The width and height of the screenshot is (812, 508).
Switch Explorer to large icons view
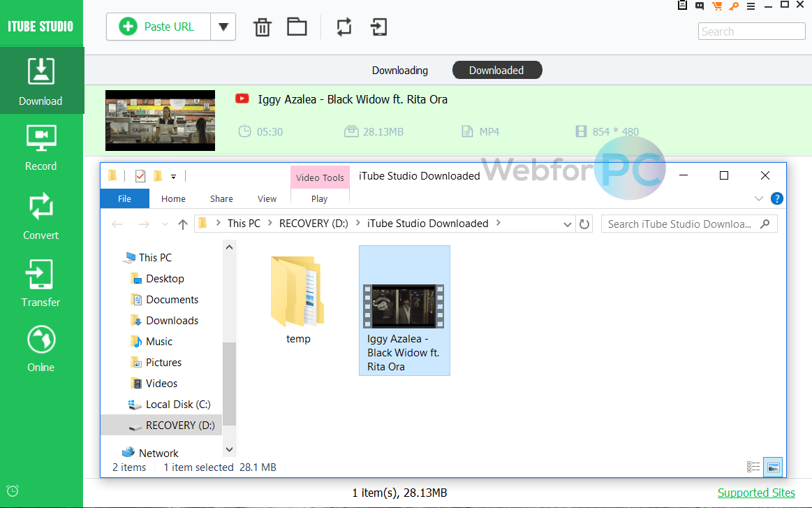coord(773,466)
